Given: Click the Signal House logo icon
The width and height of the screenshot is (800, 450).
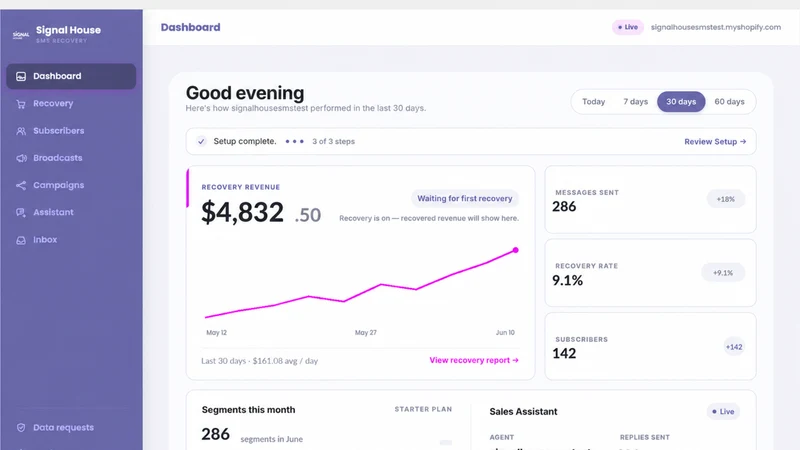Looking at the screenshot, I should pyautogui.click(x=21, y=35).
